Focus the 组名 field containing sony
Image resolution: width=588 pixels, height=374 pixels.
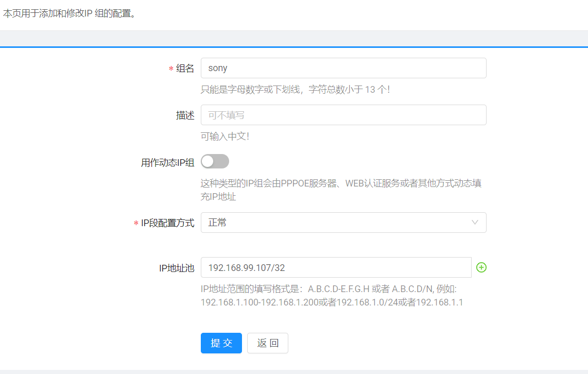(x=343, y=68)
